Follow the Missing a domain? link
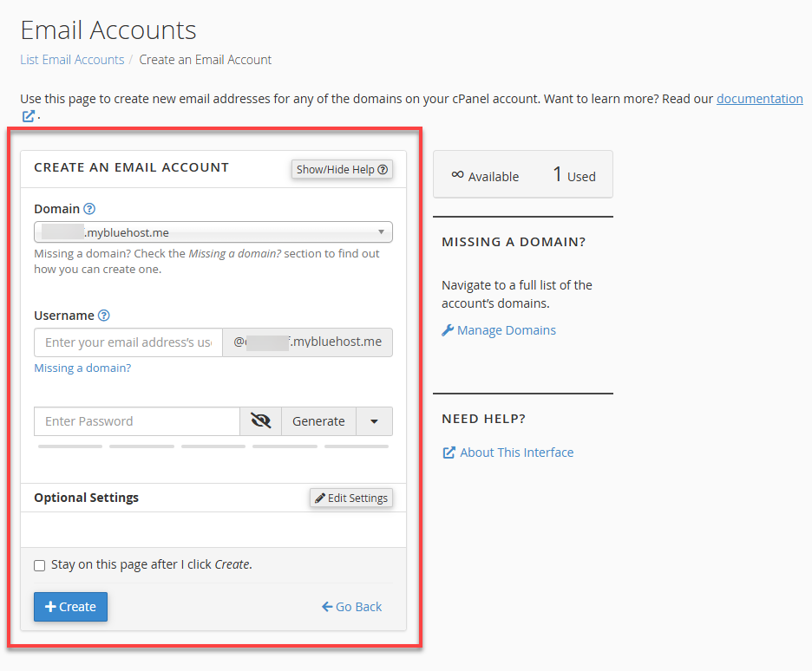This screenshot has width=812, height=671. click(82, 368)
